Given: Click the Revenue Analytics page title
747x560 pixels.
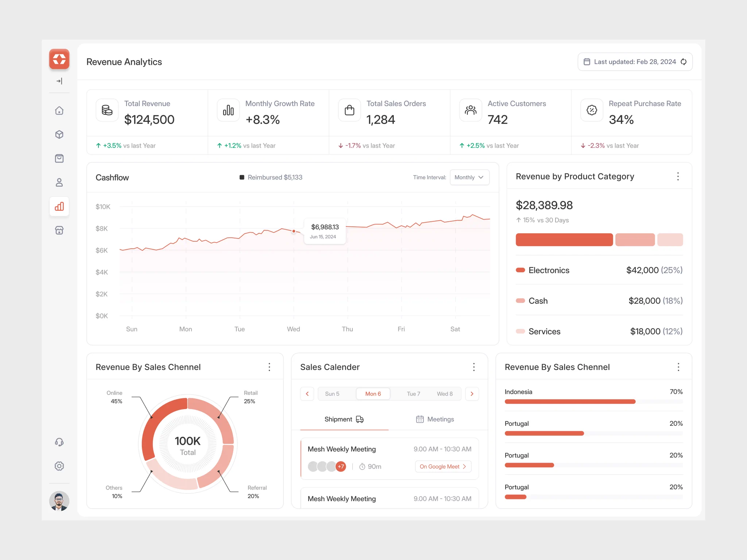Looking at the screenshot, I should click(x=124, y=62).
